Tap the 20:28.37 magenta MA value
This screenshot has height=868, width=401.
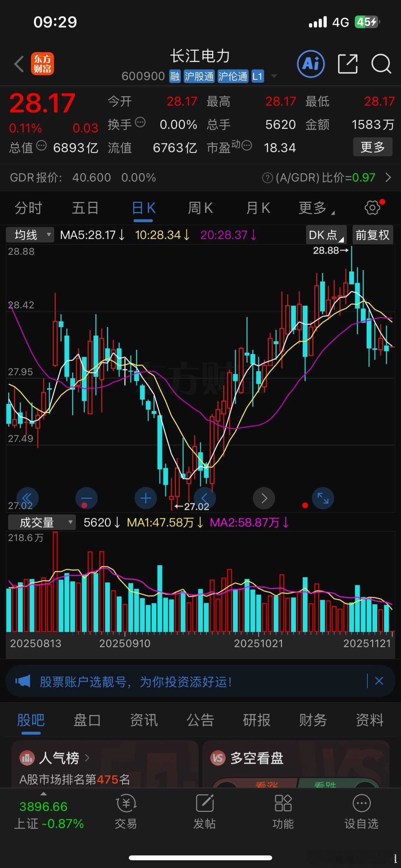(x=229, y=235)
